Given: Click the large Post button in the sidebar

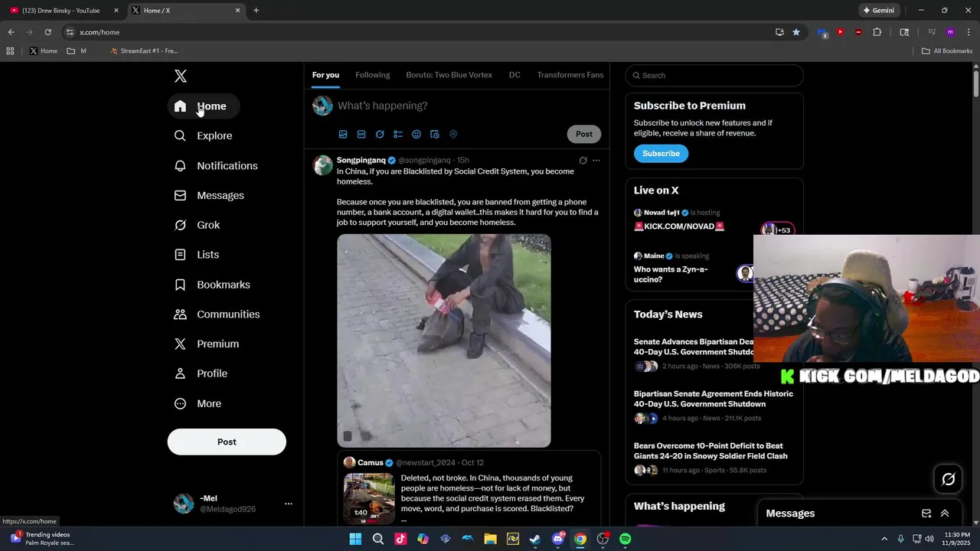Looking at the screenshot, I should point(227,442).
